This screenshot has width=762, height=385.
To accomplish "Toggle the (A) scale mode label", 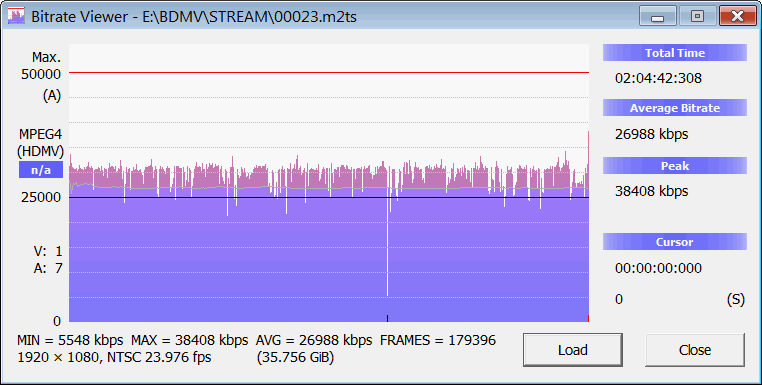I will pos(52,96).
